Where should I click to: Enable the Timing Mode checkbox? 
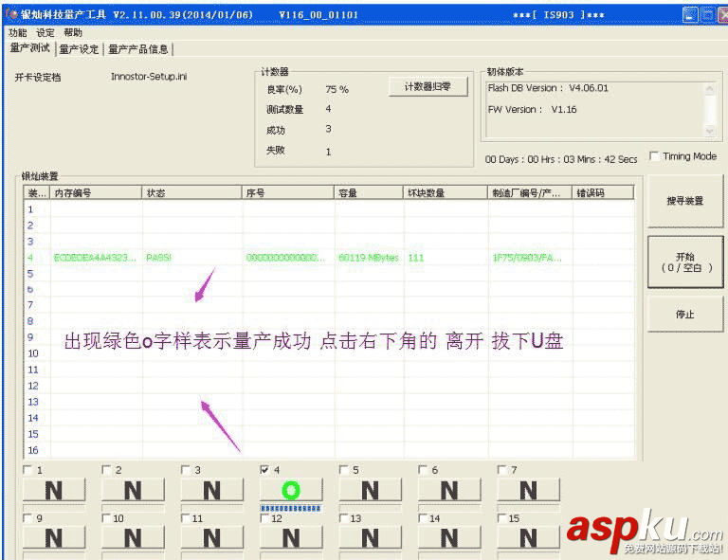[654, 156]
